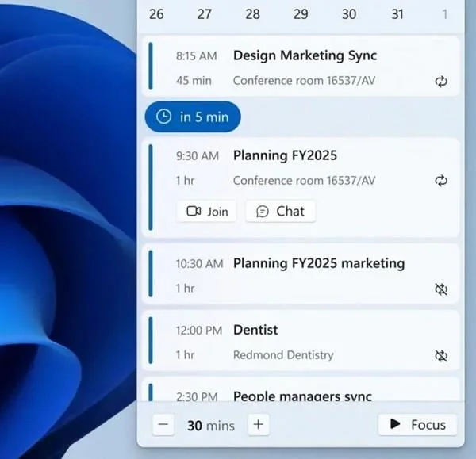Click the chat bubble icon
The width and height of the screenshot is (476, 459).
pos(263,212)
